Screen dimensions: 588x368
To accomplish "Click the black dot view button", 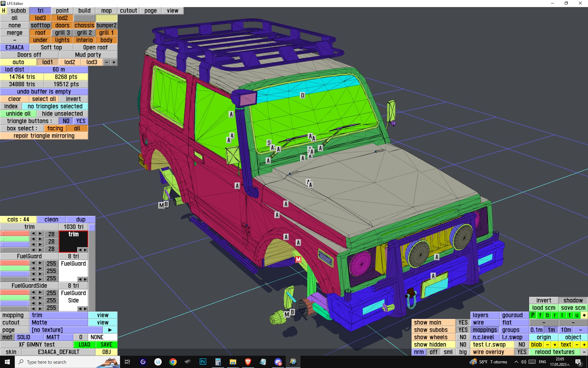I will coord(584,315).
